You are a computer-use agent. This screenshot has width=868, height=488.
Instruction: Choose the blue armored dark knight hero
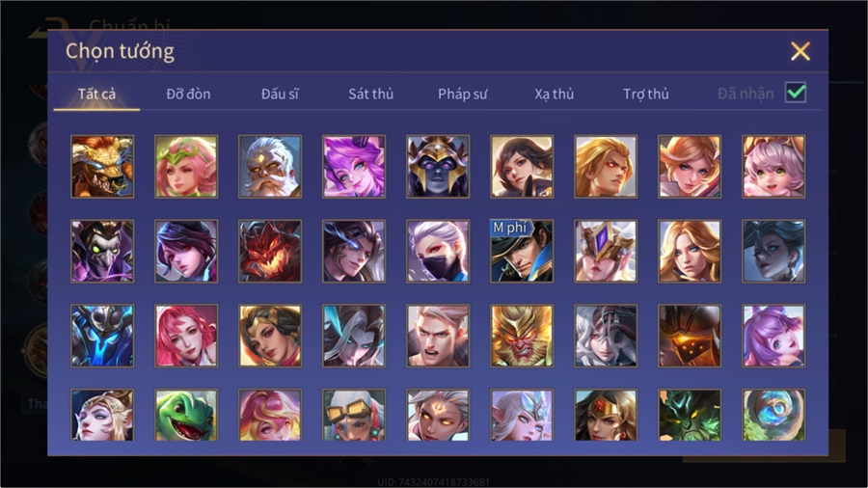[102, 336]
